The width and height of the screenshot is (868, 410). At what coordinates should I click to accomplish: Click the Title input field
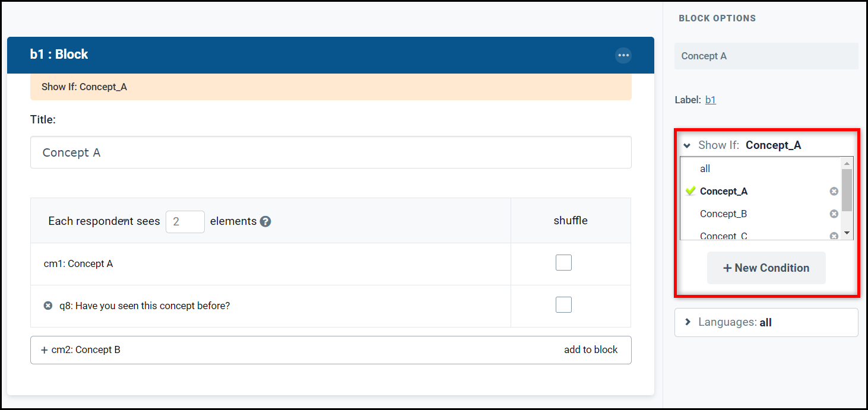click(331, 152)
